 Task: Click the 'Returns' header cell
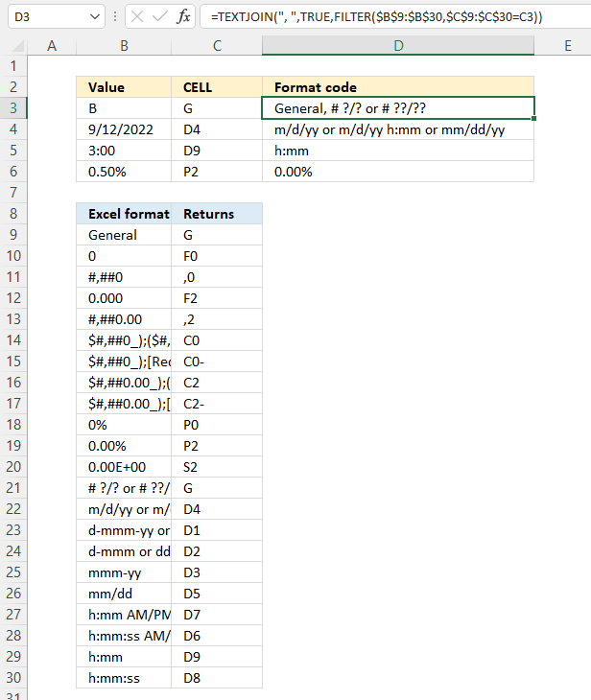217,214
